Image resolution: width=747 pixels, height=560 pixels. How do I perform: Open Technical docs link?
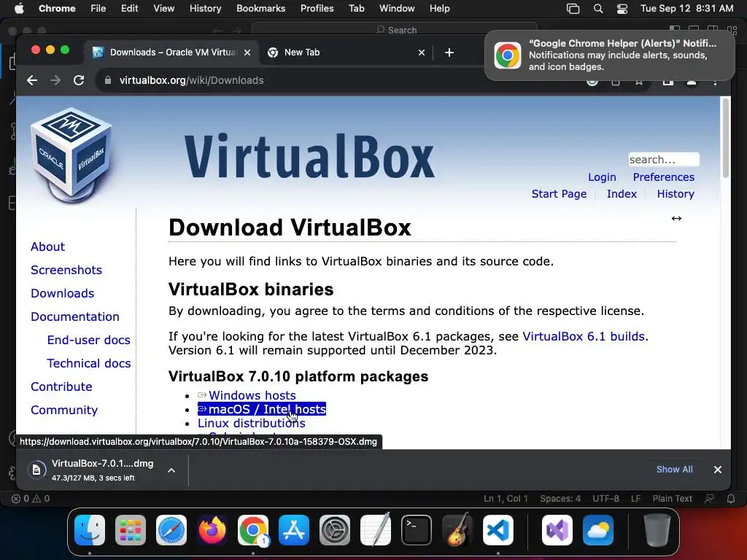tap(88, 363)
